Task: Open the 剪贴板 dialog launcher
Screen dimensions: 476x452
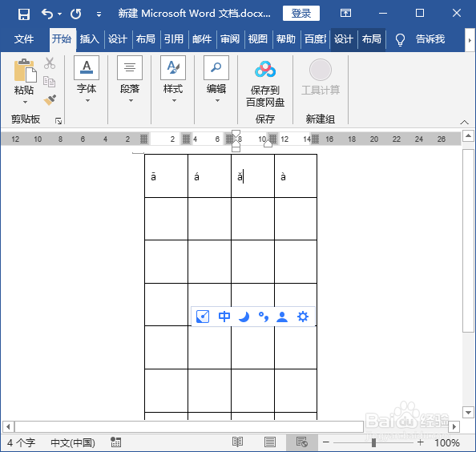Action: [58, 121]
